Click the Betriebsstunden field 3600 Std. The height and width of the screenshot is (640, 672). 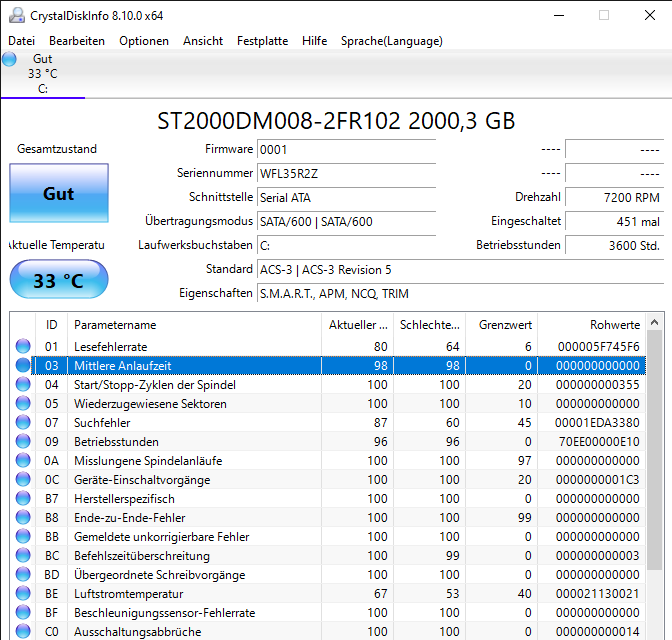614,246
